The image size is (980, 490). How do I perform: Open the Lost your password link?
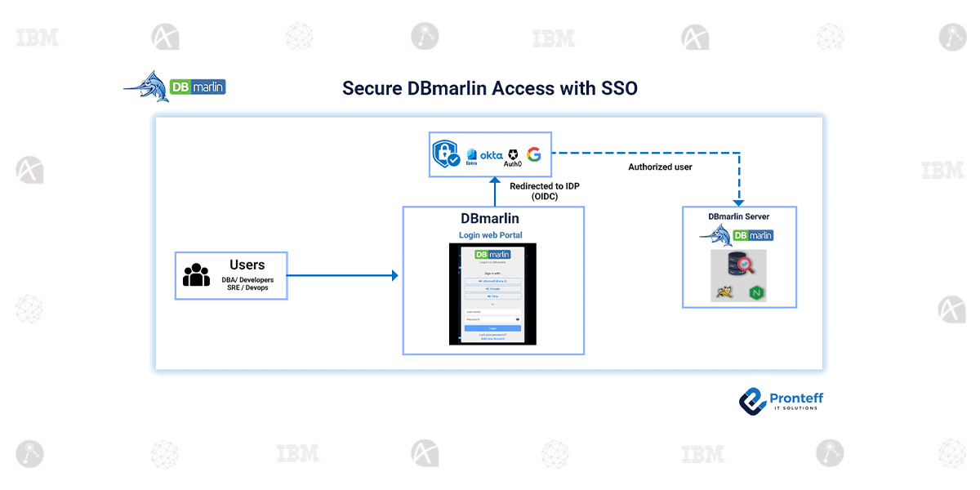(492, 335)
